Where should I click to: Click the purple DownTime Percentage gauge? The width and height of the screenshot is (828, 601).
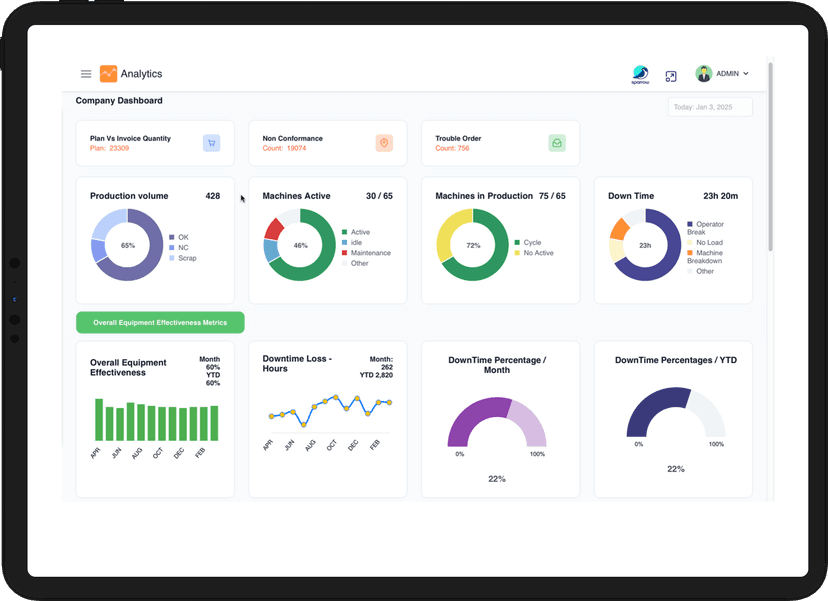[498, 417]
